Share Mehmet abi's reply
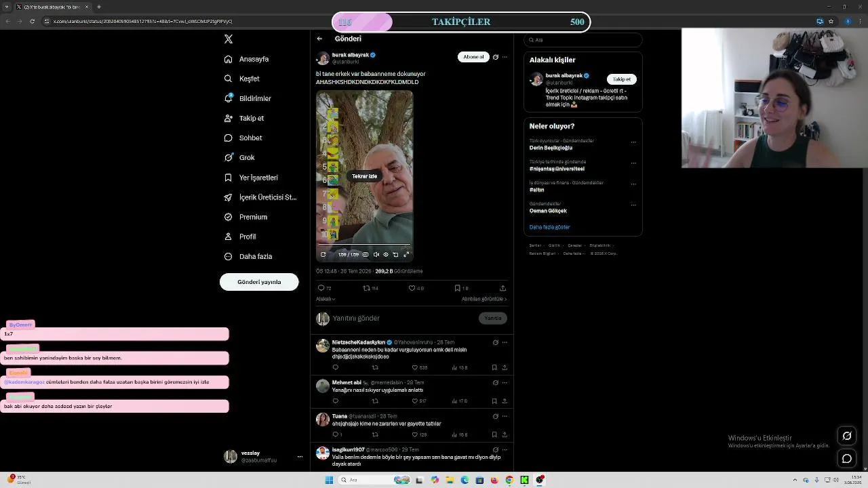The height and width of the screenshot is (488, 868). [x=505, y=401]
